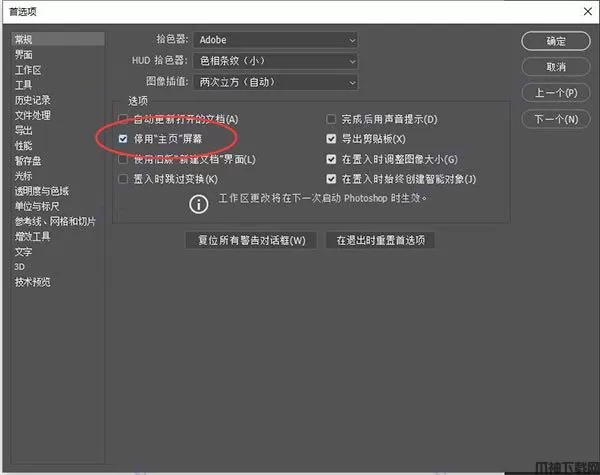Image resolution: width=600 pixels, height=475 pixels.
Task: Click the info icon beside workspace notice
Action: pos(199,204)
